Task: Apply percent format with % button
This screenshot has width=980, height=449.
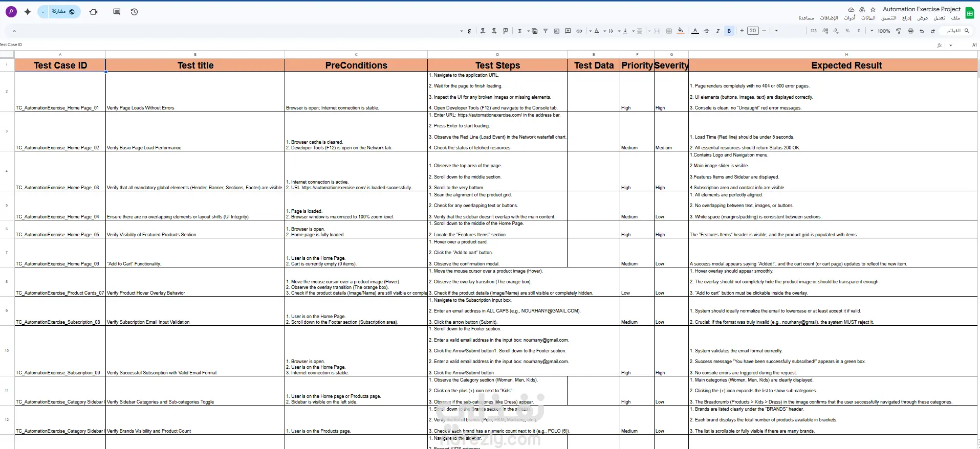Action: tap(847, 31)
